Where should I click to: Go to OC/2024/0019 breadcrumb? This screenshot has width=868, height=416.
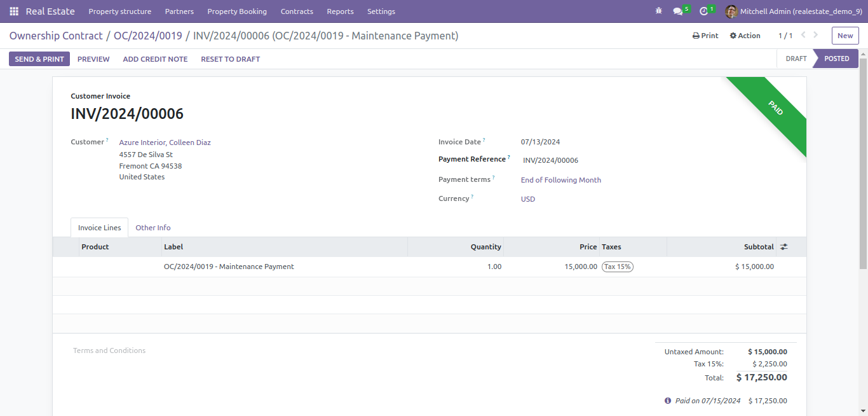point(148,36)
